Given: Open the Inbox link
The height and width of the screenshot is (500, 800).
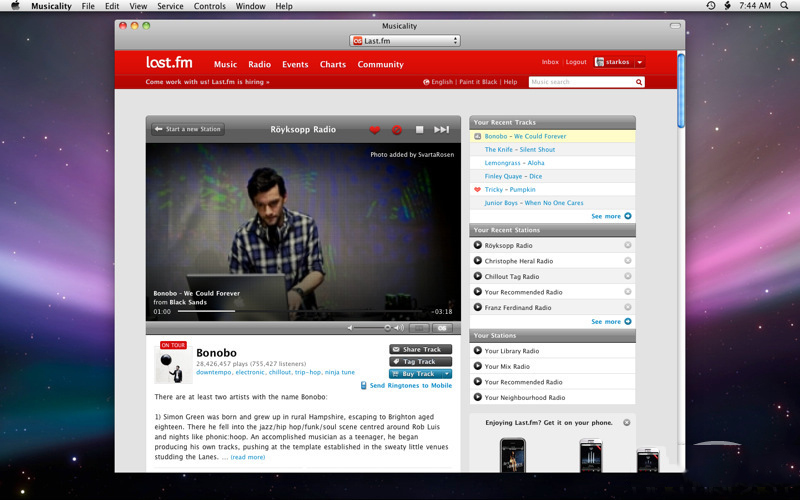Looking at the screenshot, I should pyautogui.click(x=550, y=62).
